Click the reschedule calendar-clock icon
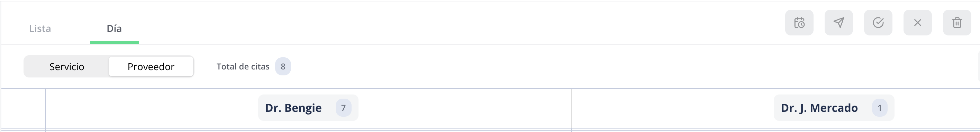This screenshot has height=132, width=980. click(799, 23)
